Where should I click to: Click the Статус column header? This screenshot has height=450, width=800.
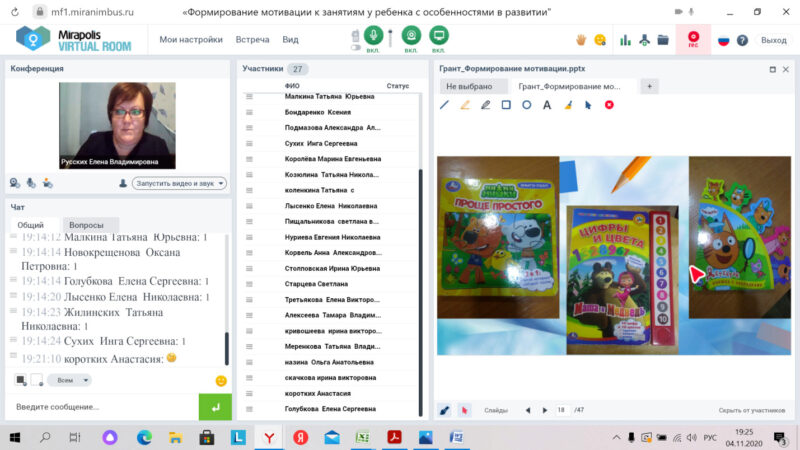click(x=397, y=86)
